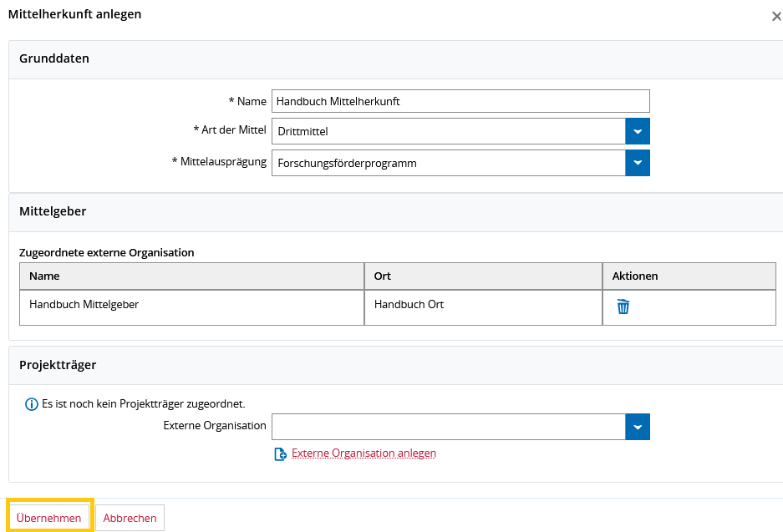Follow the Externe Organisation anlegen link
Image resolution: width=783 pixels, height=532 pixels.
(364, 453)
